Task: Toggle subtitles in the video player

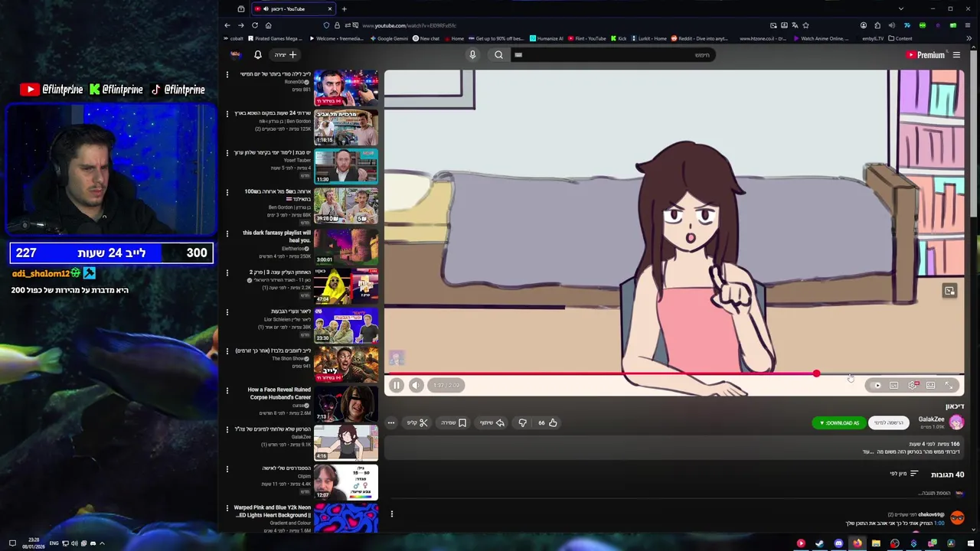Action: [893, 385]
